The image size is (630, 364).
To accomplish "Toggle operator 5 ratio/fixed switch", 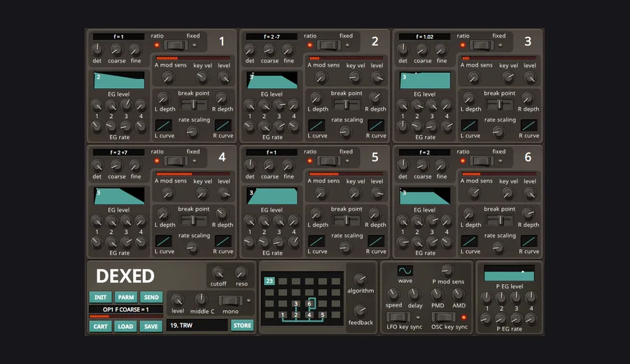I will [329, 161].
